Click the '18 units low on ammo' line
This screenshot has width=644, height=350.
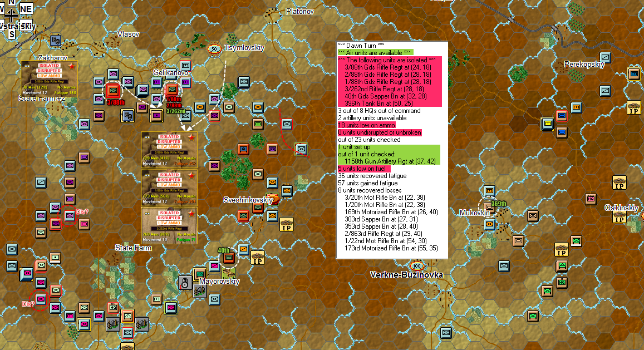366,125
